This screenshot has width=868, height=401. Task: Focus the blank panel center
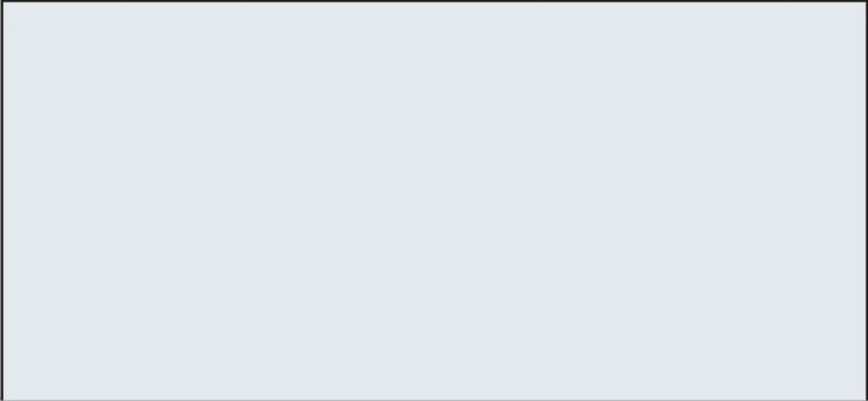pyautogui.click(x=434, y=200)
